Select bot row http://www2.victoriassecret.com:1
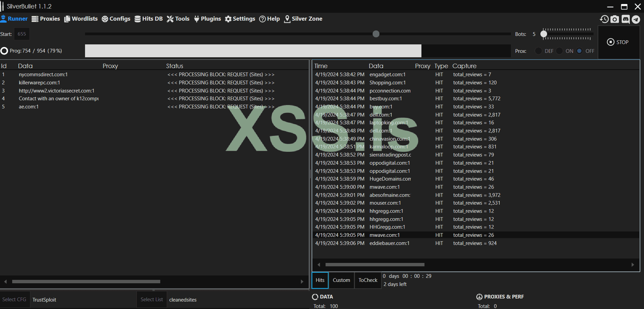The height and width of the screenshot is (309, 644). click(x=154, y=91)
